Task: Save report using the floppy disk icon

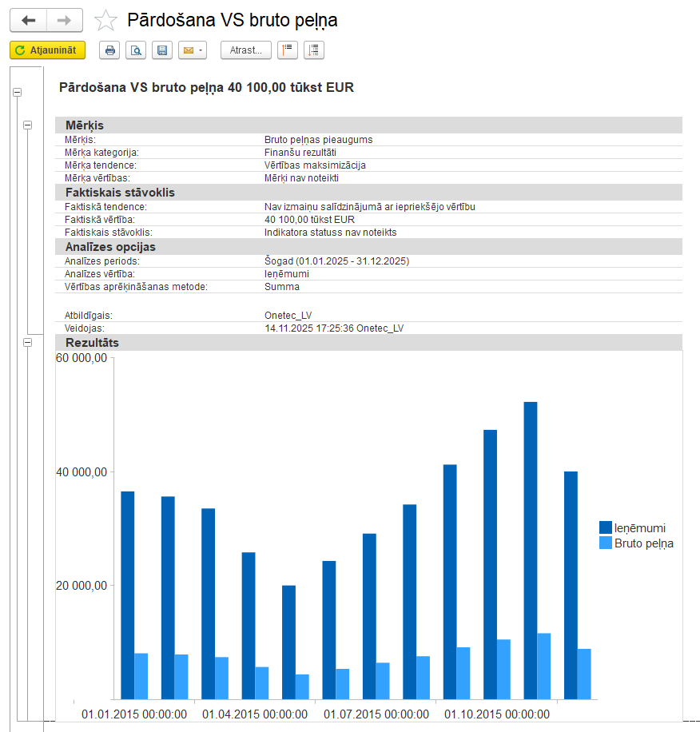Action: pos(162,50)
